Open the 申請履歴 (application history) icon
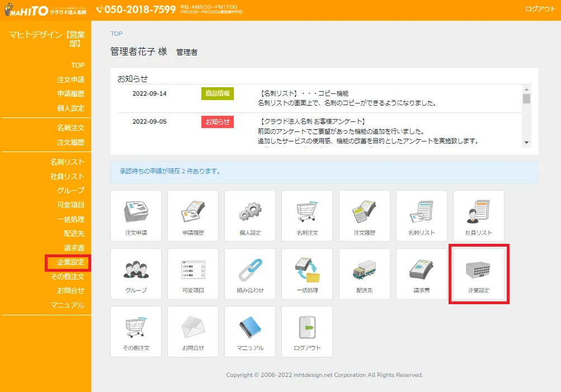The height and width of the screenshot is (392, 561). (192, 216)
